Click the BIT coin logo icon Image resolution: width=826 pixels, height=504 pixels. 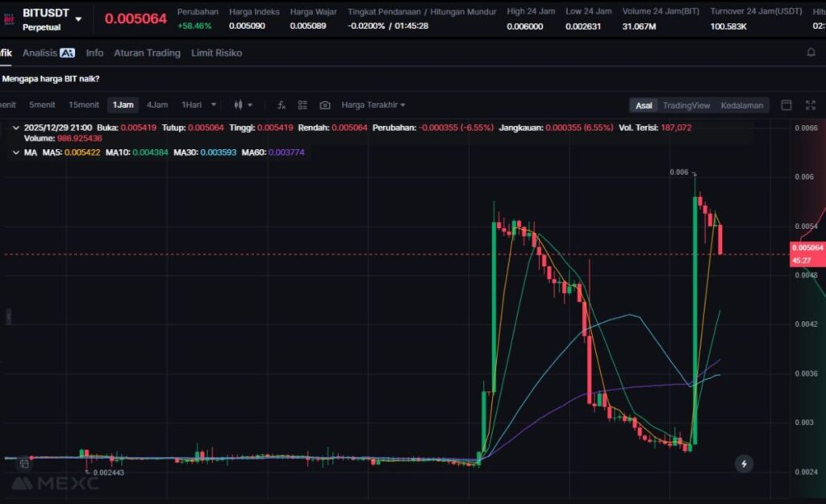[x=10, y=18]
